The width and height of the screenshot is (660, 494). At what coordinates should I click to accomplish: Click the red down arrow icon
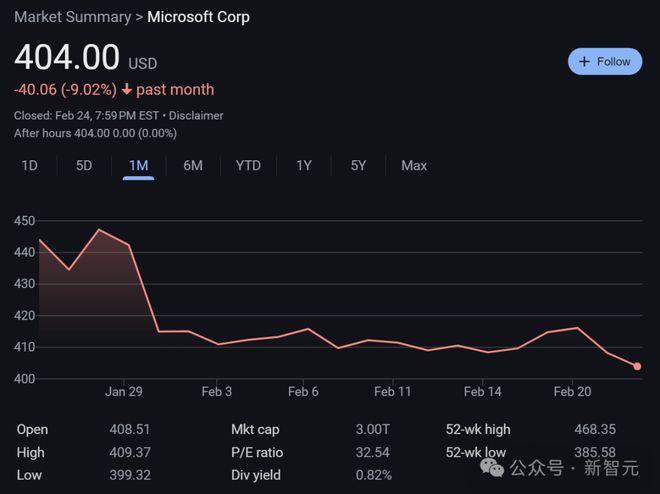pos(128,89)
